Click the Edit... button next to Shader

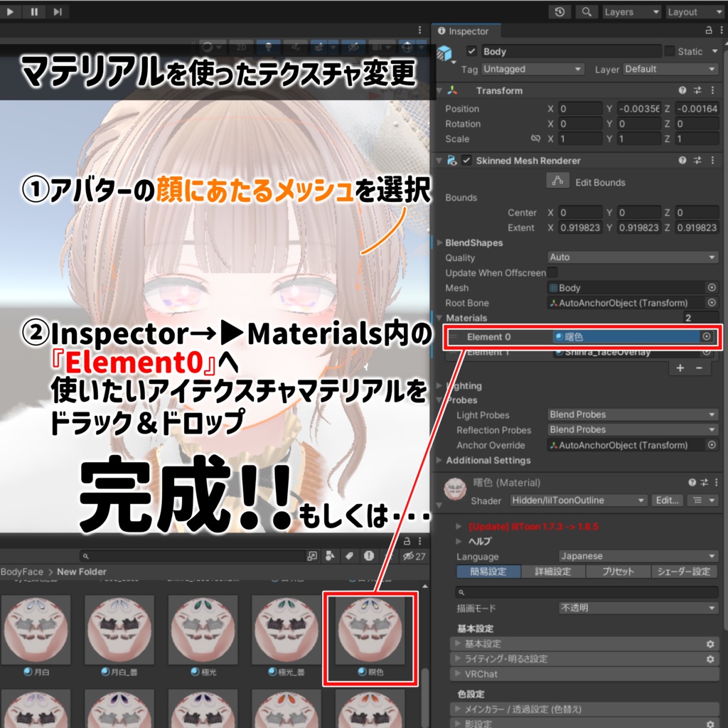[666, 500]
